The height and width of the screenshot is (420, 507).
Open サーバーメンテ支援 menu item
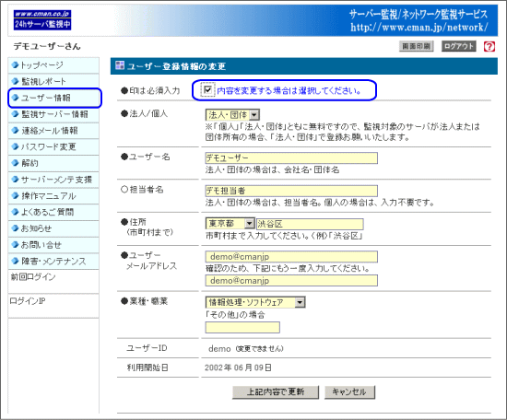click(x=53, y=180)
